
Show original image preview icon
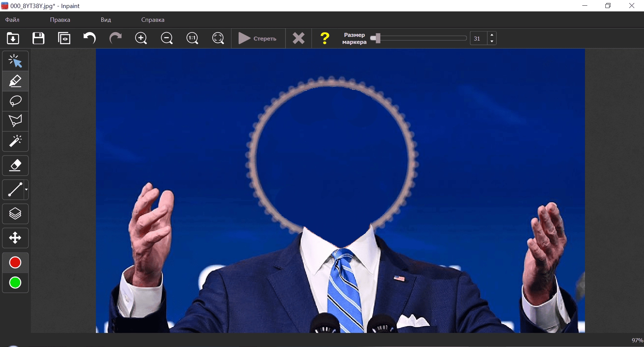(64, 38)
